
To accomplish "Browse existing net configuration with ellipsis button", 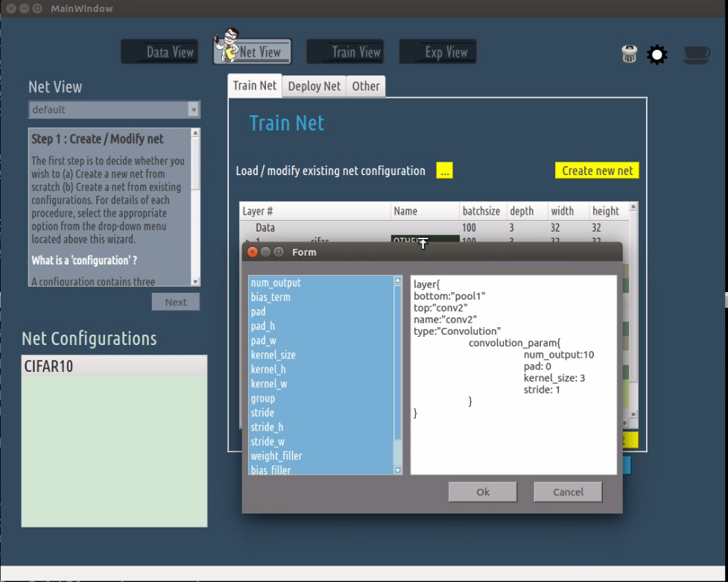I will 445,171.
